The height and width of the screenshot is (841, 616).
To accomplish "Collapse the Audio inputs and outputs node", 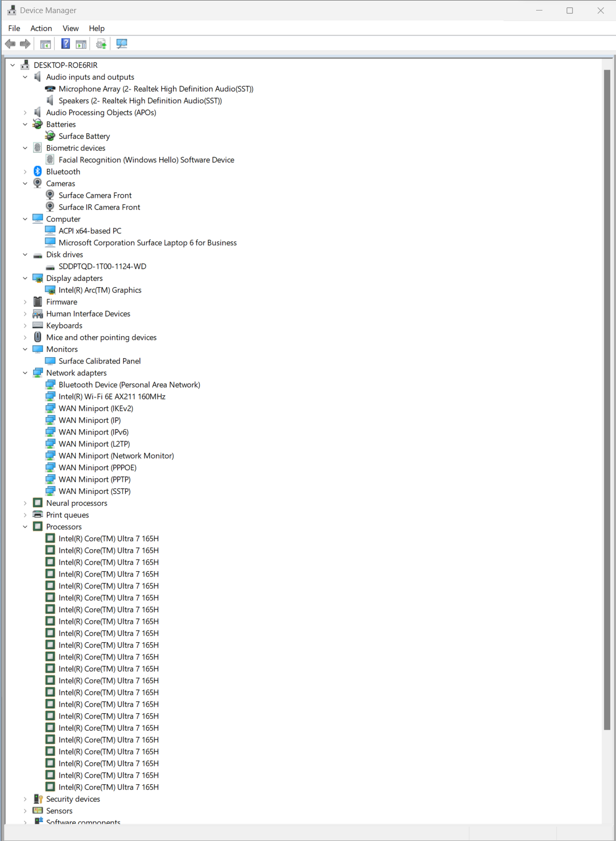I will pos(25,77).
